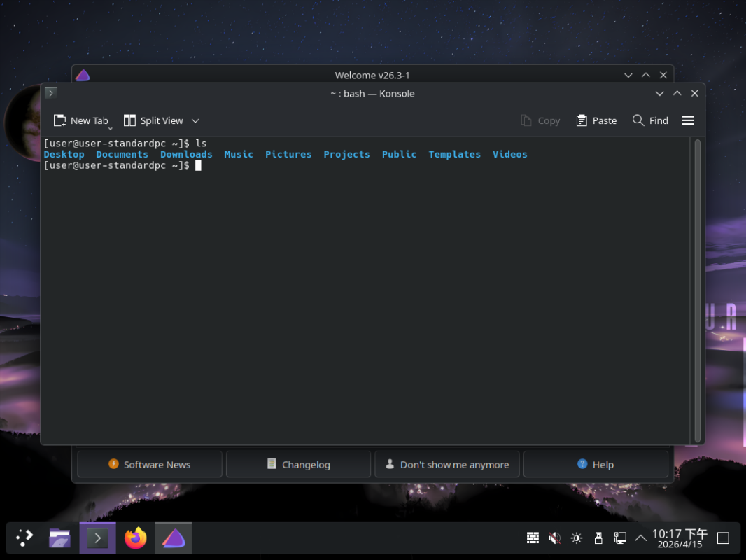Screen dimensions: 746x560
Task: Click the Konsole window title bar icon
Action: [50, 93]
